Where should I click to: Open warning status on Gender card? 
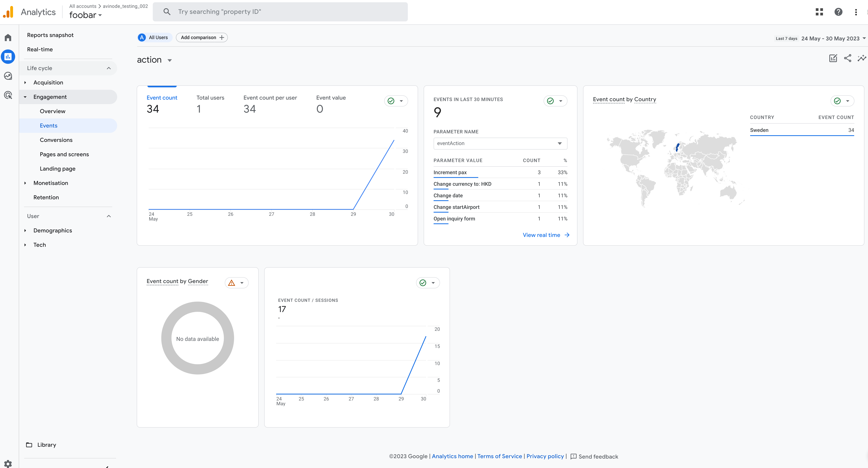[236, 283]
